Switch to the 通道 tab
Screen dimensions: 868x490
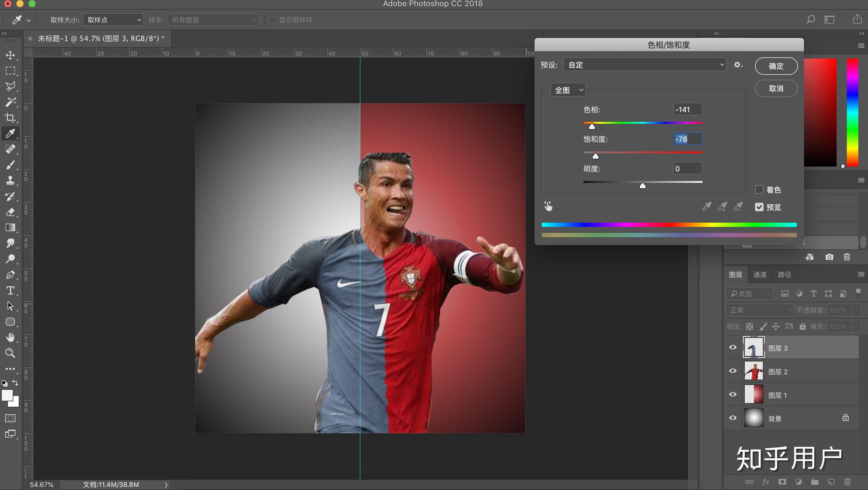[760, 275]
